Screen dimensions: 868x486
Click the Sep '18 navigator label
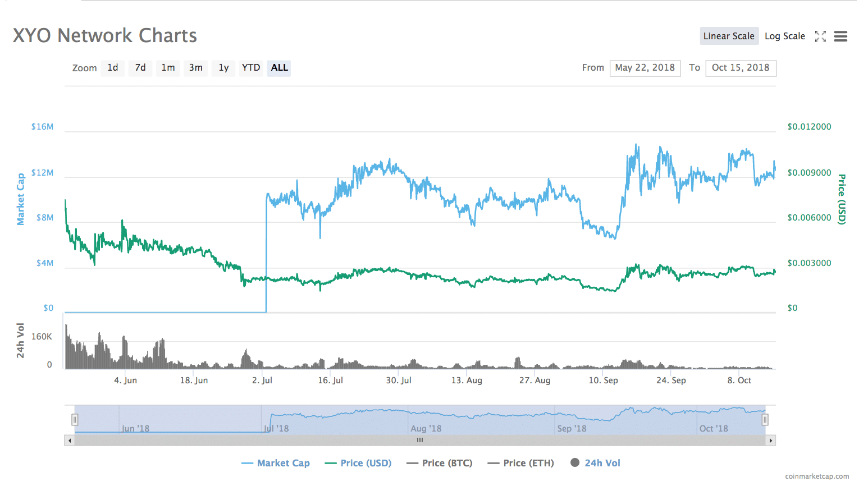tap(572, 429)
